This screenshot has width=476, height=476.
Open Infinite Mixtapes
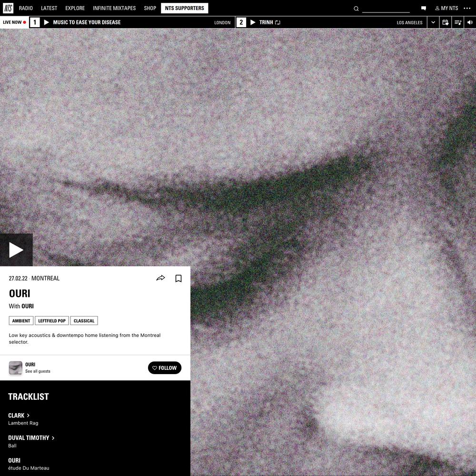click(x=114, y=8)
